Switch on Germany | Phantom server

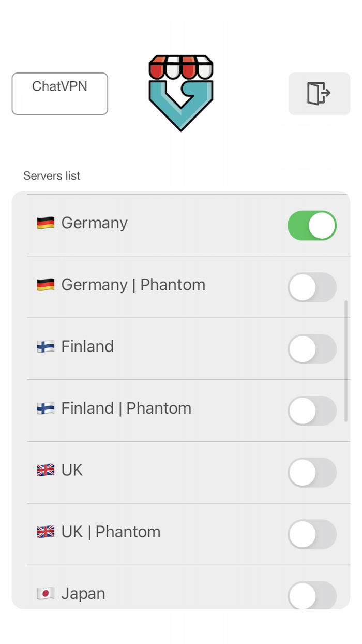pos(312,287)
